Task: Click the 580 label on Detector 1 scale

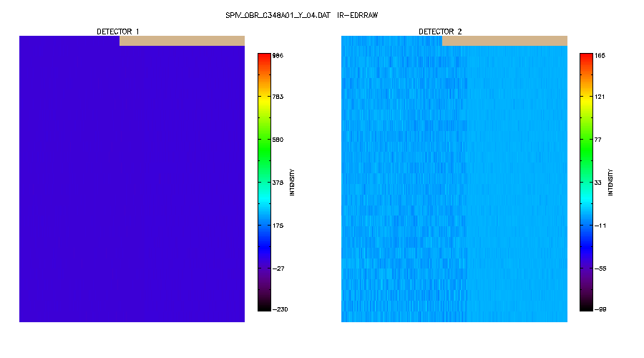Action: pos(278,140)
